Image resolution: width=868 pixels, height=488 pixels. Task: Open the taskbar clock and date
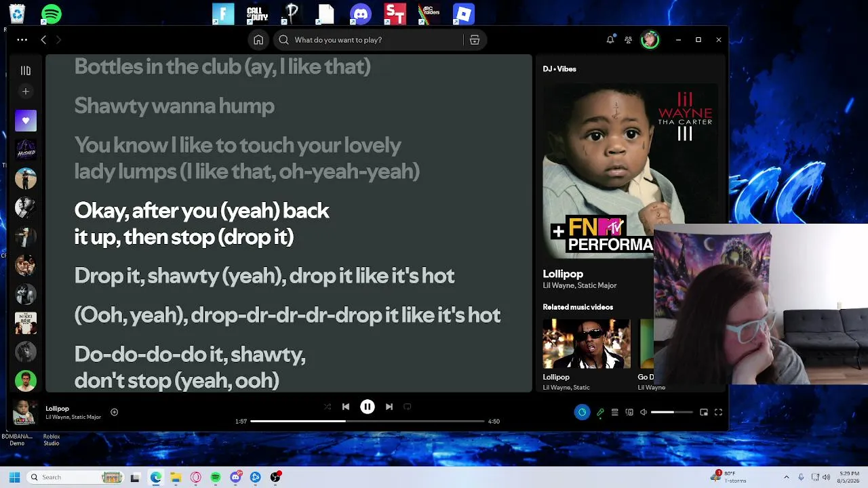click(849, 477)
